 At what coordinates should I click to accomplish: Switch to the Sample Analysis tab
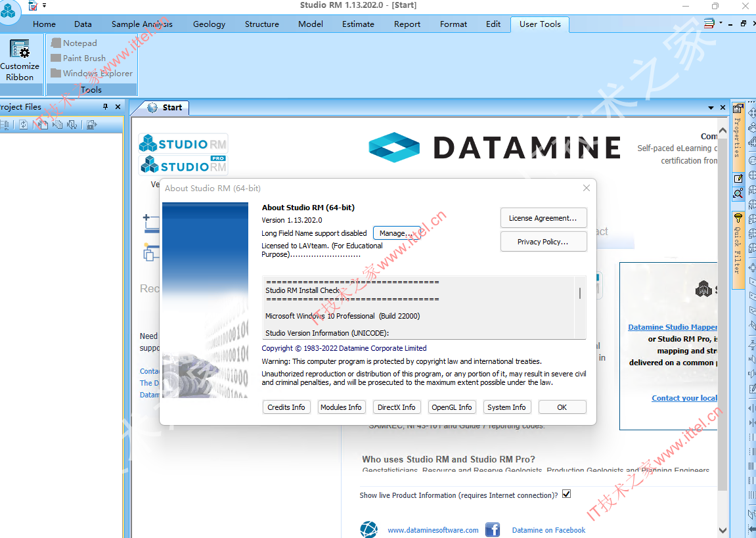click(x=142, y=24)
